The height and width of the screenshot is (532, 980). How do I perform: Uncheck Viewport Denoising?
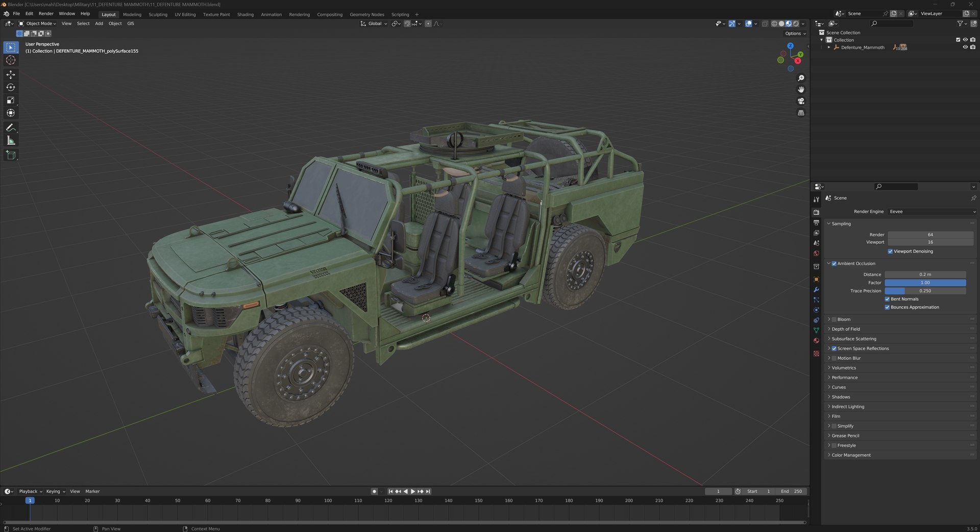pyautogui.click(x=890, y=251)
